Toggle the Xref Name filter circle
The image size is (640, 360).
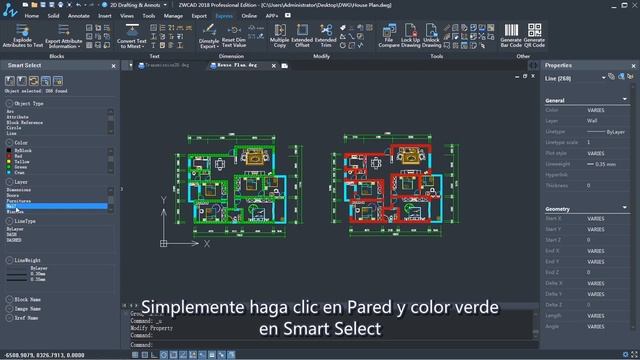point(9,318)
